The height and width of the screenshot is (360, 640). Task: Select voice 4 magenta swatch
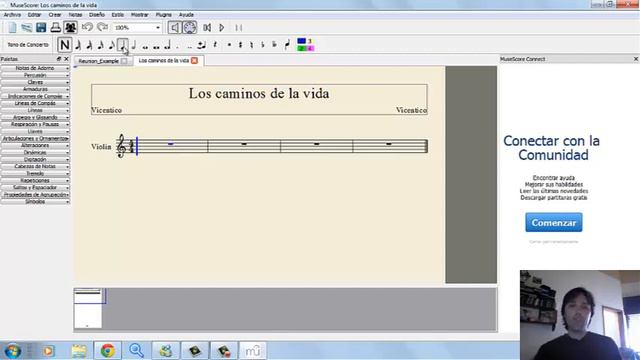coord(310,48)
